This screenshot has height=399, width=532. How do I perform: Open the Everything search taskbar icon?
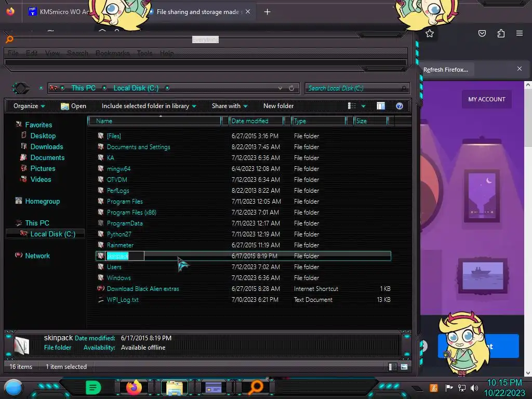coord(256,388)
